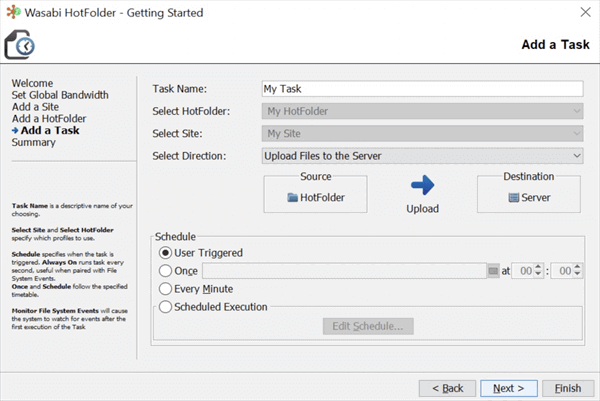Open the Select HotFolder dropdown
Image resolution: width=600 pixels, height=401 pixels.
pyautogui.click(x=576, y=110)
